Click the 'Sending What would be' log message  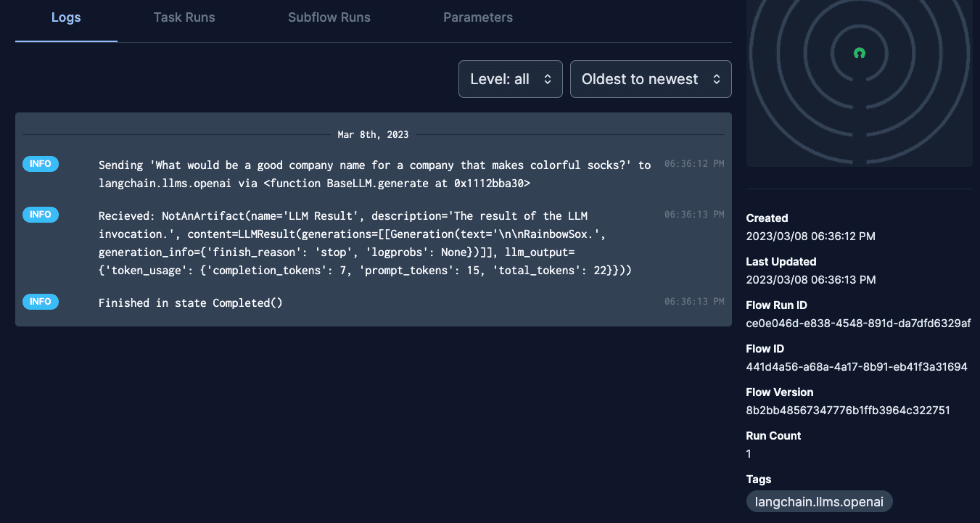374,174
